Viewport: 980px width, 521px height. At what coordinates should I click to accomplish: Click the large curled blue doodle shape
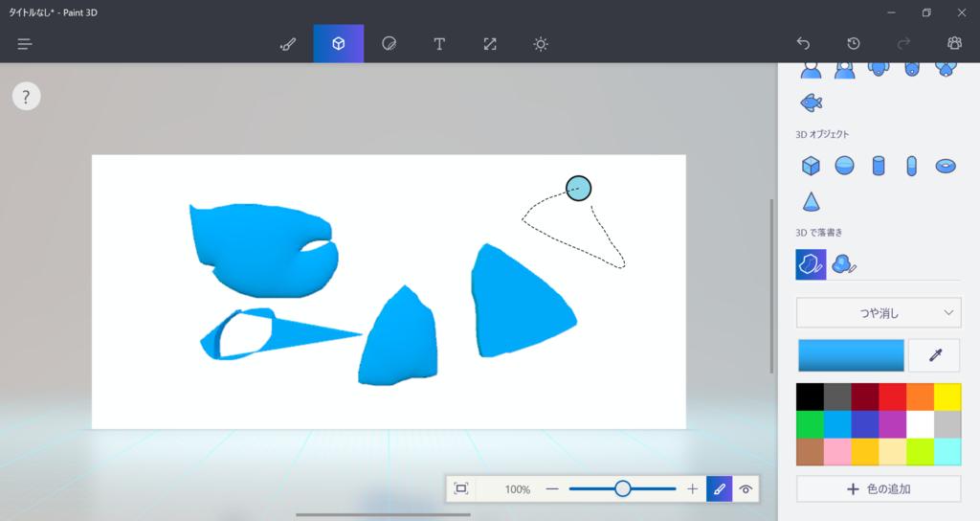[262, 250]
